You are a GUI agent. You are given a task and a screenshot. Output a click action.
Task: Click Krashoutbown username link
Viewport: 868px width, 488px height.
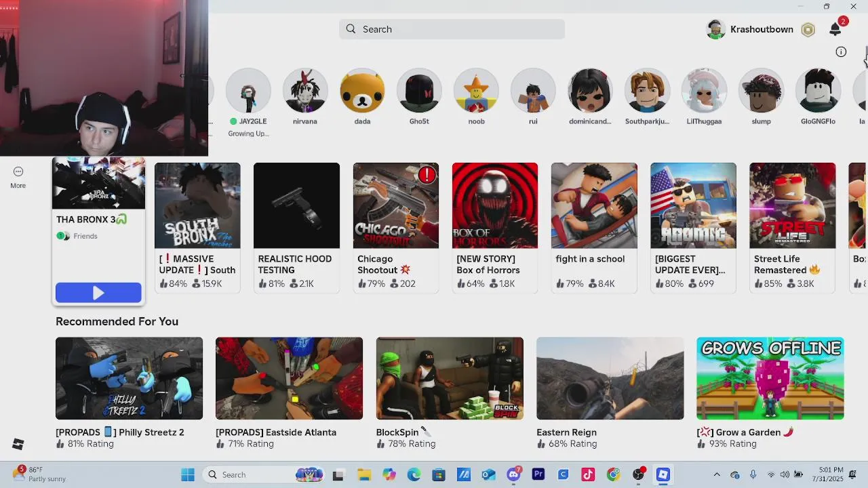762,29
